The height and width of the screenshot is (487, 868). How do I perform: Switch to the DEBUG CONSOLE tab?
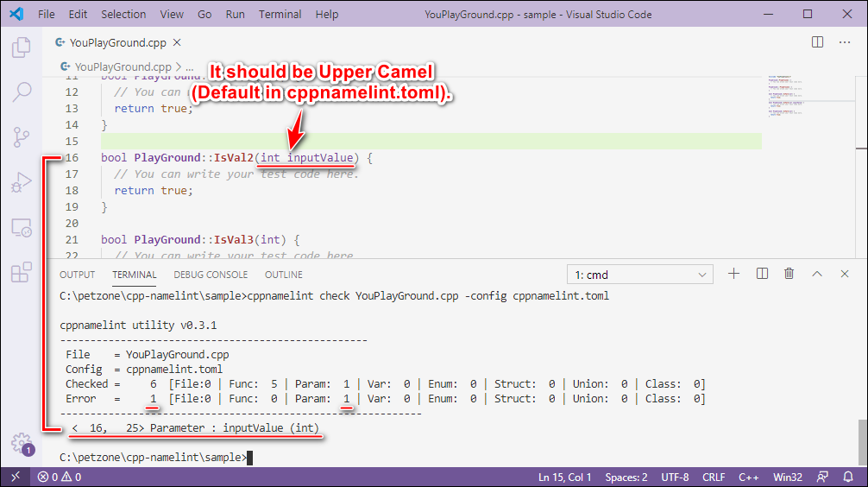(x=211, y=275)
